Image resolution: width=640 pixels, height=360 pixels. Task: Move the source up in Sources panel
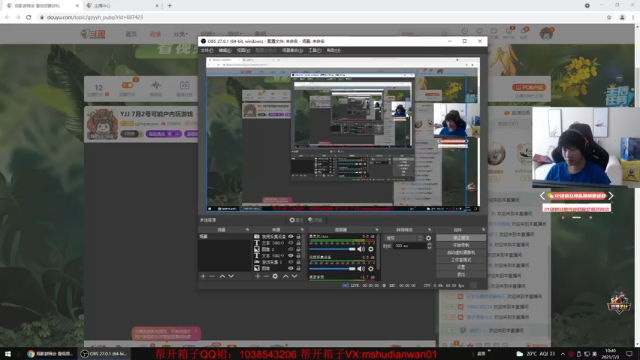[x=286, y=276]
